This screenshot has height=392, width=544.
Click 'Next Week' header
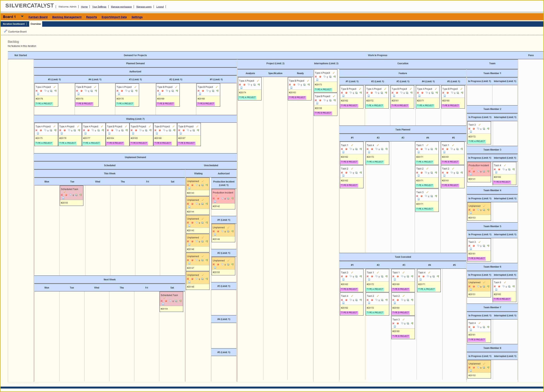pos(110,279)
